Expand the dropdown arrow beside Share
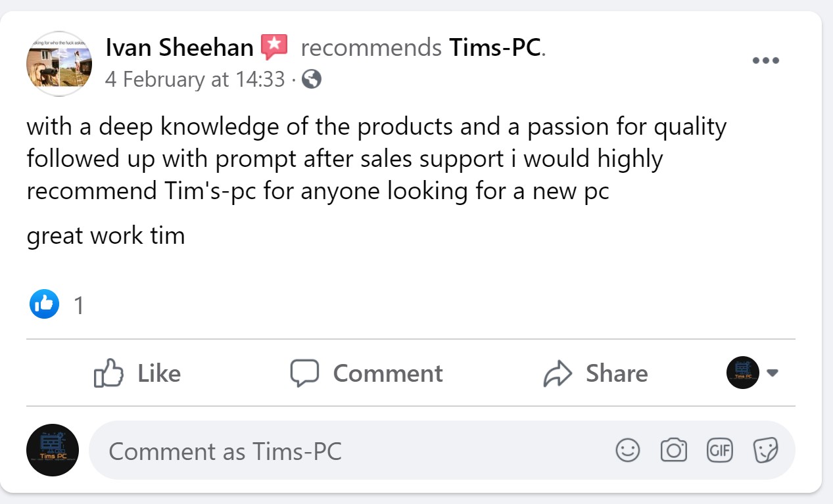 [x=773, y=373]
